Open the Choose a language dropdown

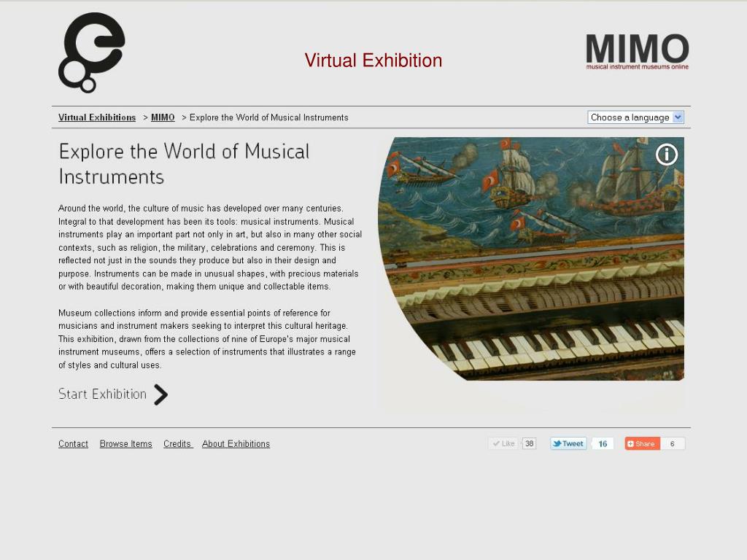pos(635,117)
